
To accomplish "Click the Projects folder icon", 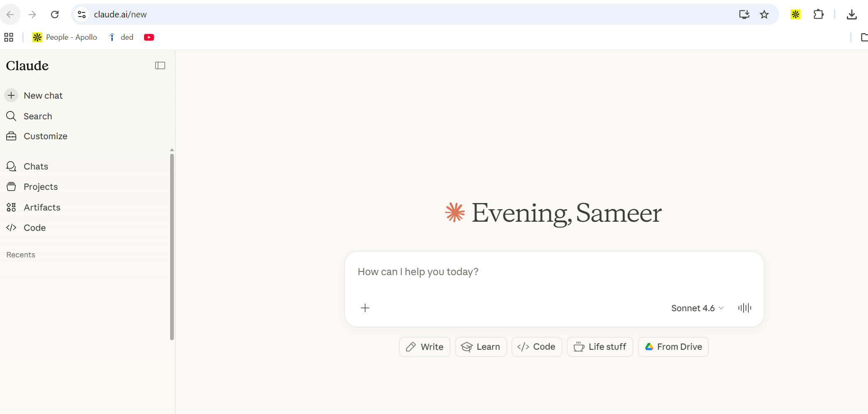I will [11, 186].
